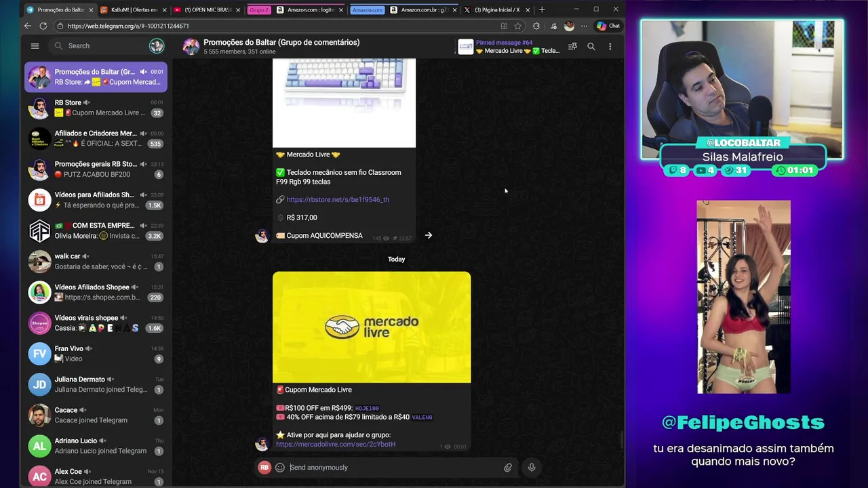Click the Send anonymously message field

click(x=393, y=467)
